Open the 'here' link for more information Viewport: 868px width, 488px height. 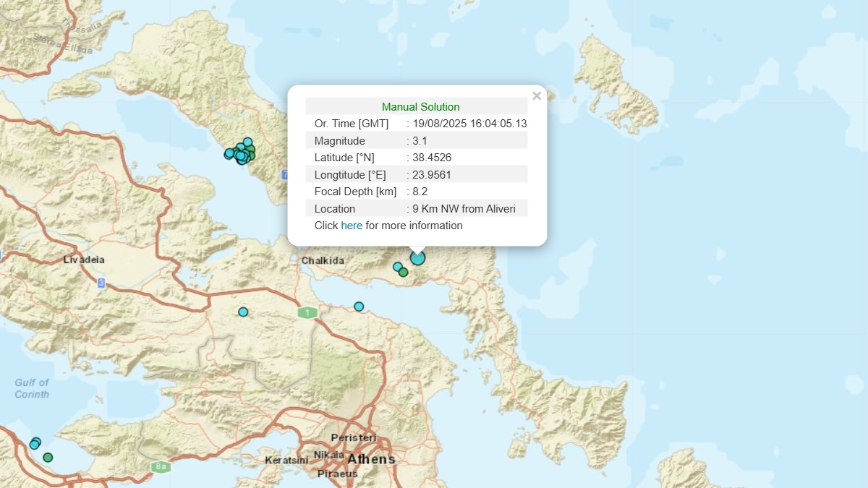click(x=352, y=226)
